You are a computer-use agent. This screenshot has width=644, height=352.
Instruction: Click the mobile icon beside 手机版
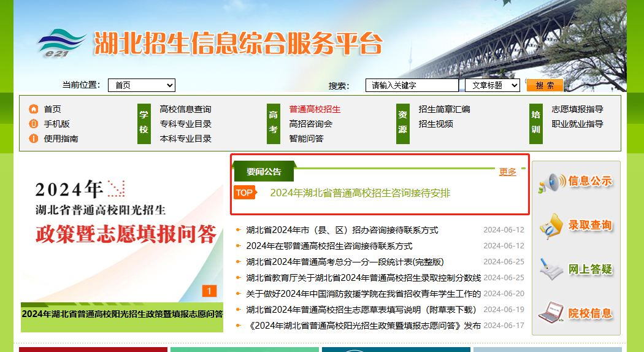34,124
